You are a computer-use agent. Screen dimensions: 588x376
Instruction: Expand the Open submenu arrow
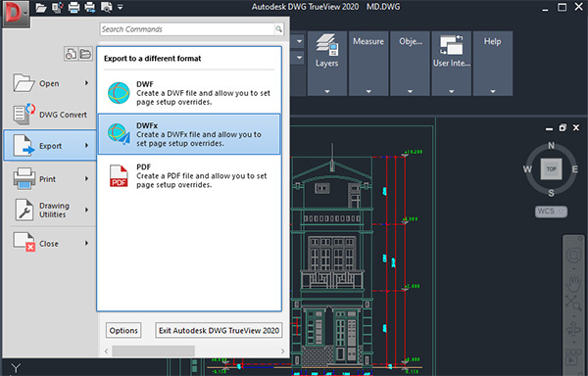pos(86,83)
